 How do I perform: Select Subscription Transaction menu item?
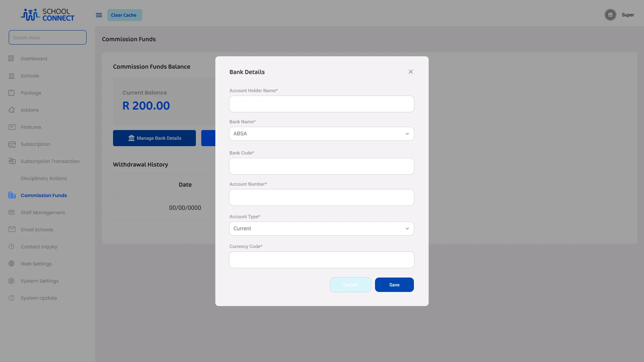(x=50, y=161)
